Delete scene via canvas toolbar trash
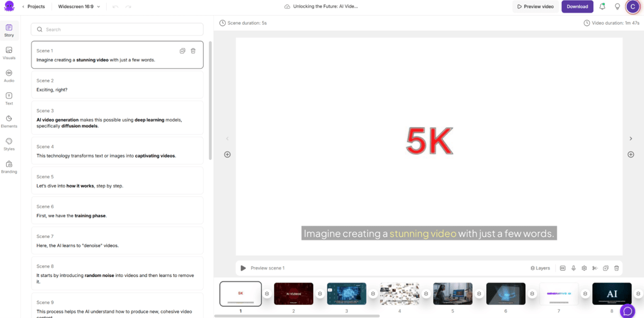The image size is (644, 318). point(616,268)
